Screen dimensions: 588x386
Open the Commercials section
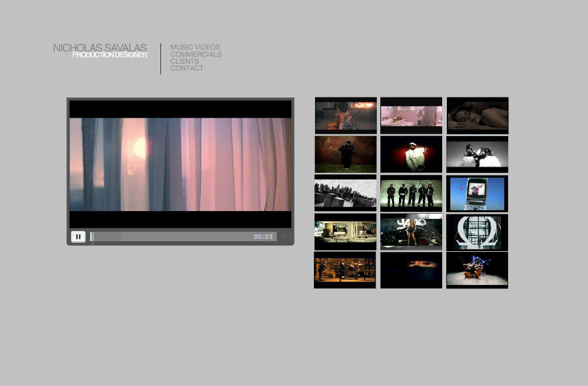point(196,54)
